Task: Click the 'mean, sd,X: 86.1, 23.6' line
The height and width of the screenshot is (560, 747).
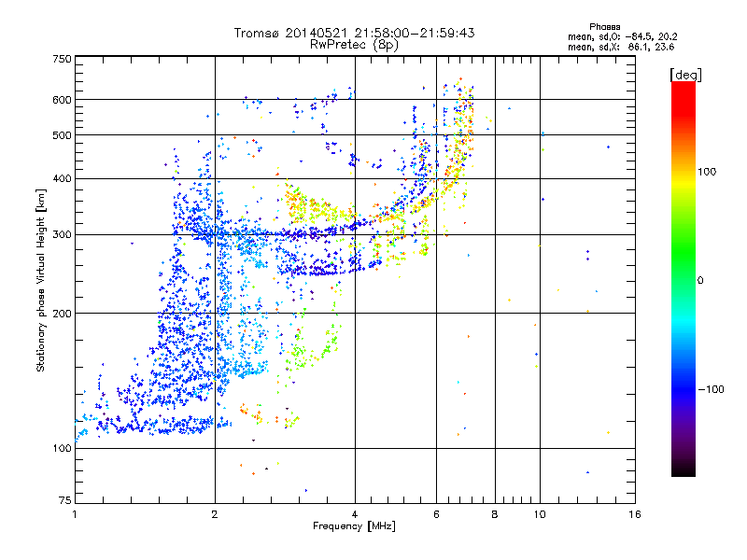Action: tap(621, 47)
